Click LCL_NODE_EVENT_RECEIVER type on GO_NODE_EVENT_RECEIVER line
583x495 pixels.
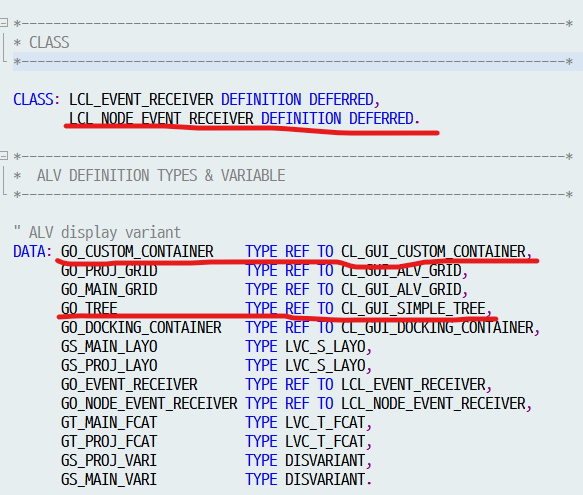[434, 404]
